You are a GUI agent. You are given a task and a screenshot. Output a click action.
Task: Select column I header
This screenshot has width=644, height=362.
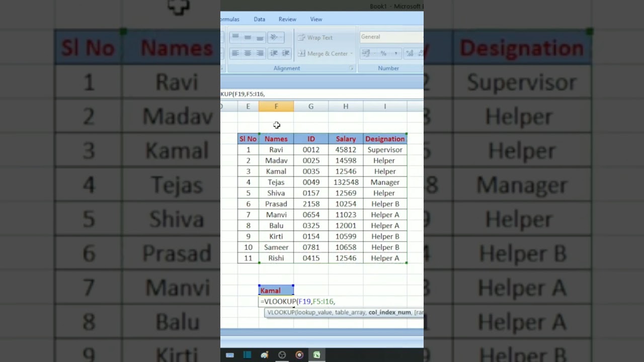pyautogui.click(x=385, y=107)
